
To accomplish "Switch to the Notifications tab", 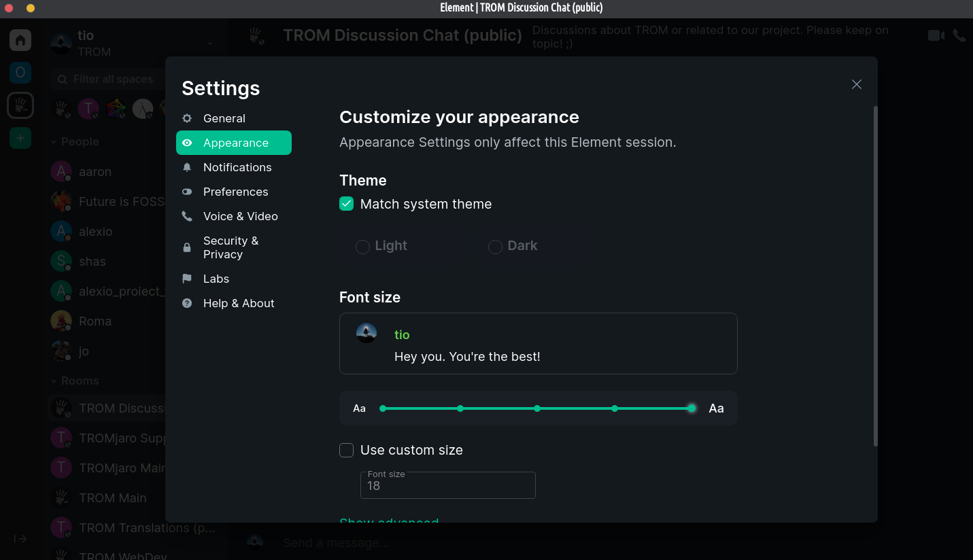I will click(234, 167).
